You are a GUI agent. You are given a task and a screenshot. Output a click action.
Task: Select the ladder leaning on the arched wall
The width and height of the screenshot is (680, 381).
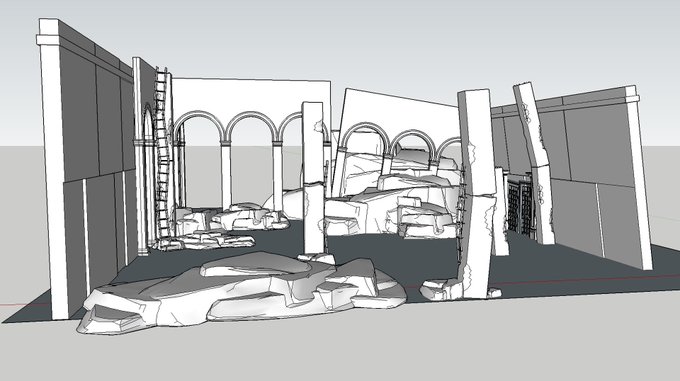point(161,153)
